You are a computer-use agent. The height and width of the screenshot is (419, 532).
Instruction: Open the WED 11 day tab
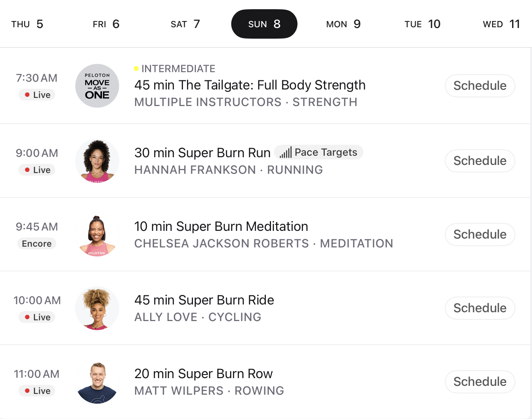point(501,24)
